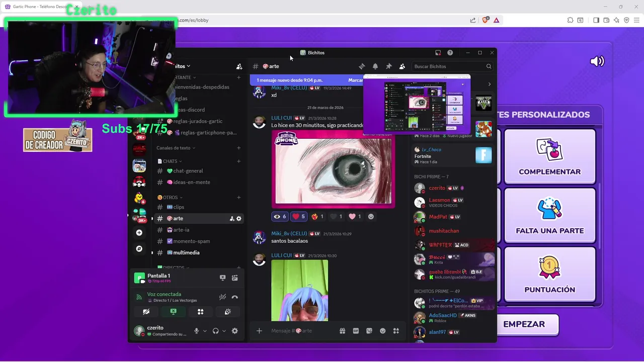
Task: Collapse the OTROS category
Action: tap(170, 198)
